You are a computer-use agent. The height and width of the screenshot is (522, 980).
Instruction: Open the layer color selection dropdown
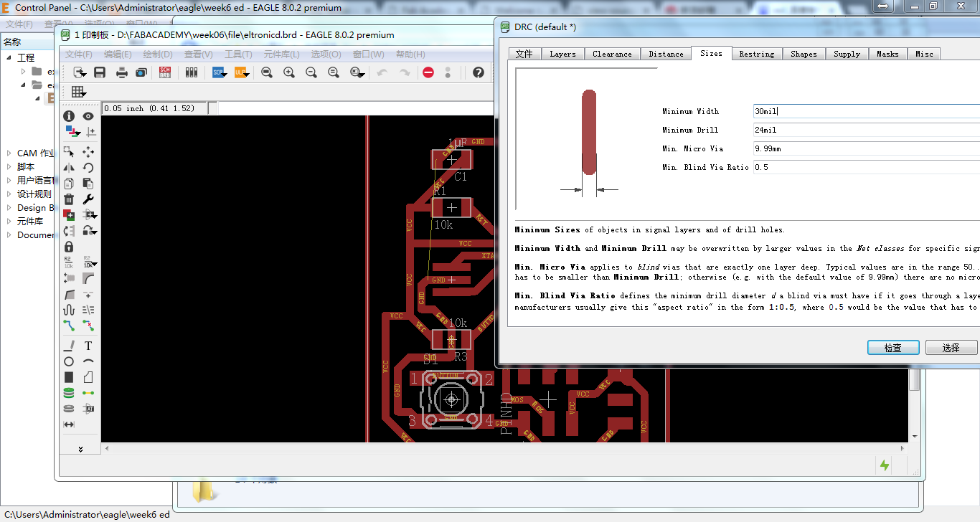coord(72,132)
